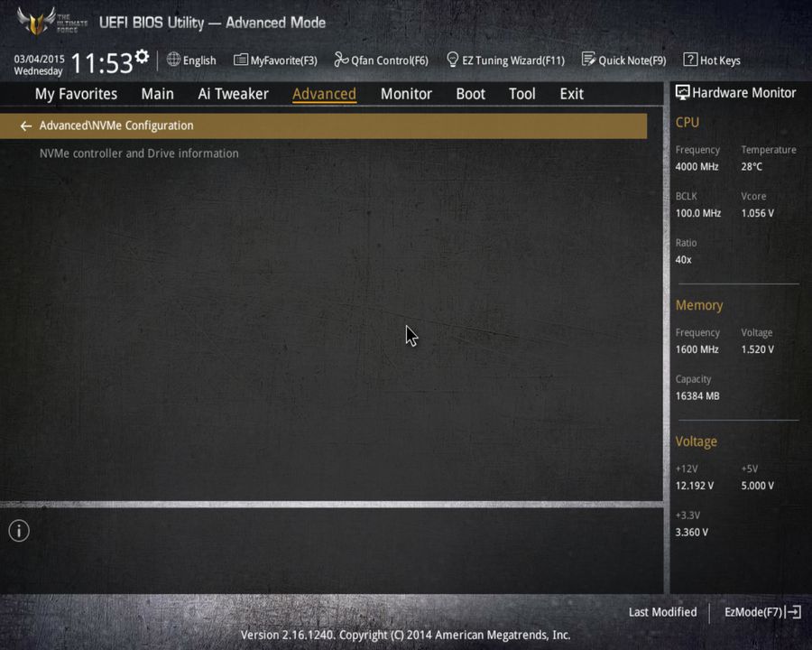Screen dimensions: 812x650
Task: Click the TUF logo emblem
Action: [x=36, y=22]
